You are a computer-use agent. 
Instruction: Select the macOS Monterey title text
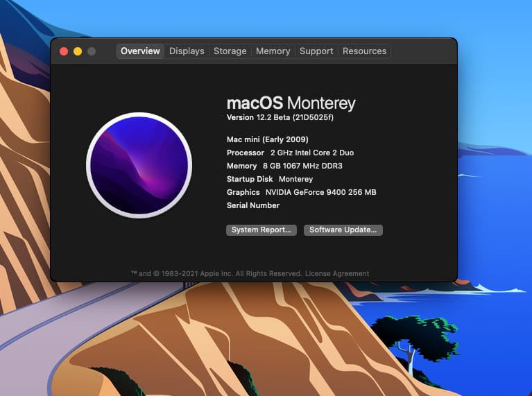(291, 103)
